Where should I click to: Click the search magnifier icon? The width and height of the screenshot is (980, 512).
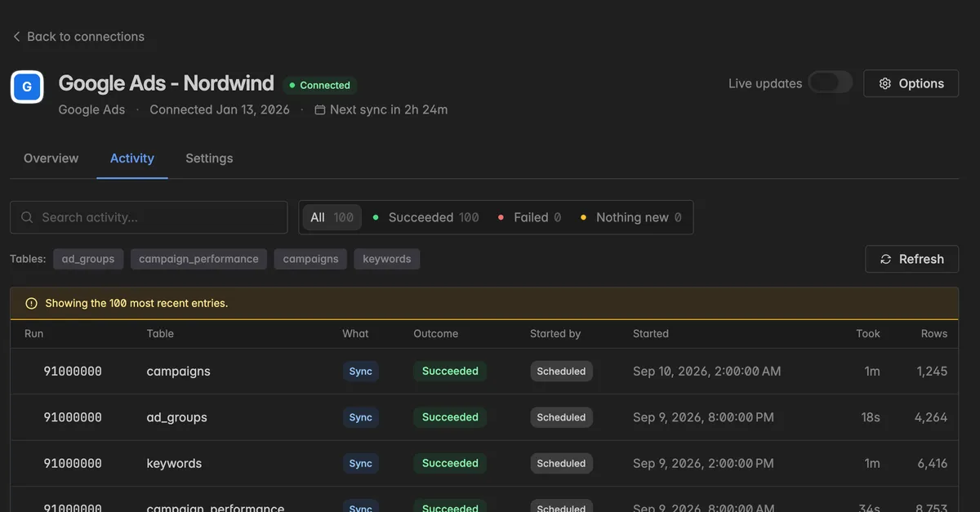point(27,217)
